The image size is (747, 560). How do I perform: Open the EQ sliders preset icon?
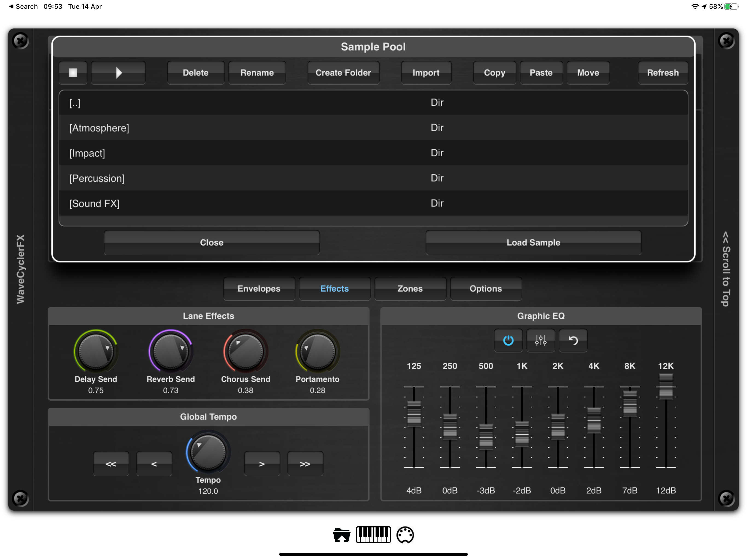[540, 340]
